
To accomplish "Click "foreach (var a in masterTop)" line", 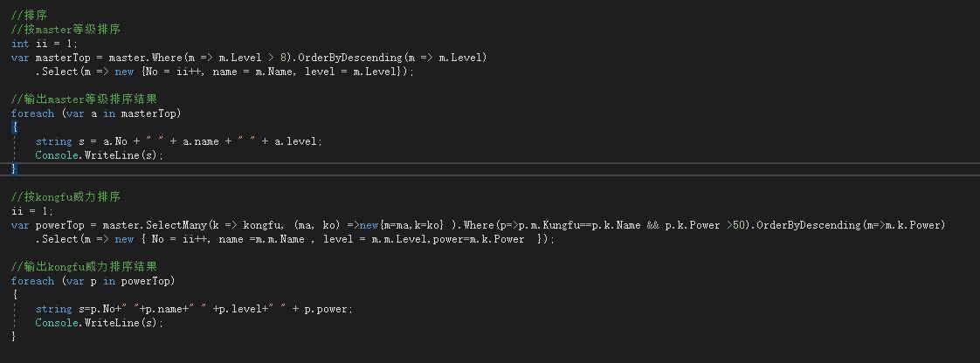I will 96,113.
